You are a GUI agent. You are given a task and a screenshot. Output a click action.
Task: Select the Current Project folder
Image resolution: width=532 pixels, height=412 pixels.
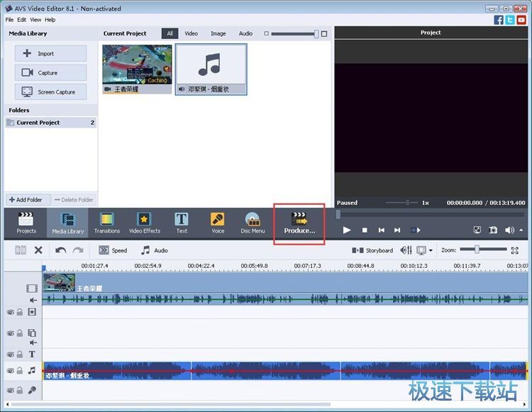tap(51, 123)
